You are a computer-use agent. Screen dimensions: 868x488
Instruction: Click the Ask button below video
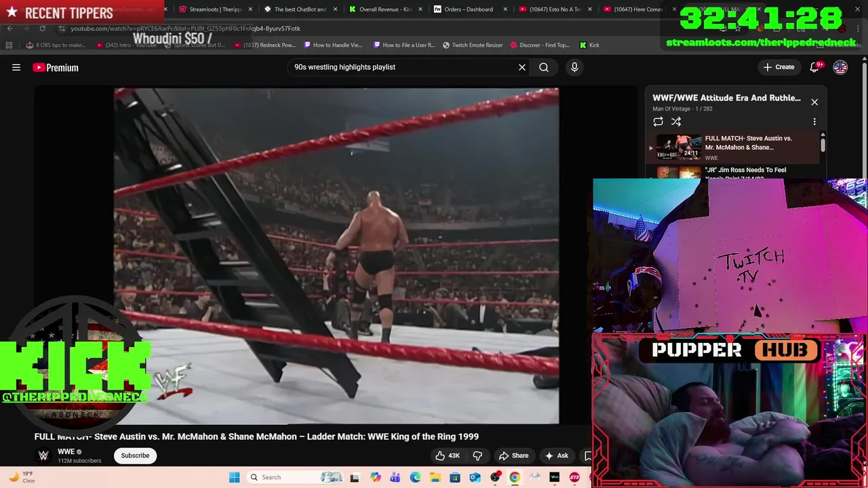pyautogui.click(x=557, y=455)
